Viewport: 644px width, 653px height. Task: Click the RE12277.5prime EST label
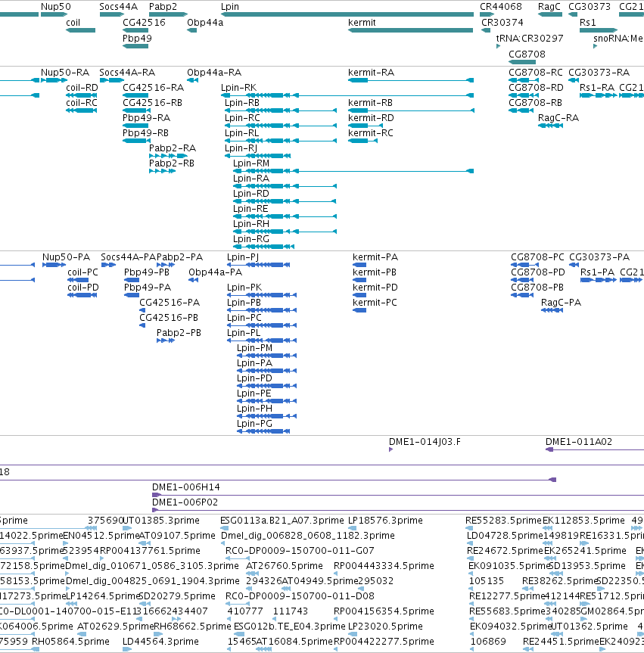tap(507, 596)
